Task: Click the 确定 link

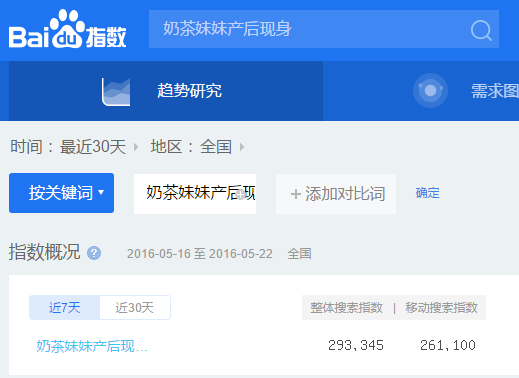Action: pyautogui.click(x=427, y=193)
